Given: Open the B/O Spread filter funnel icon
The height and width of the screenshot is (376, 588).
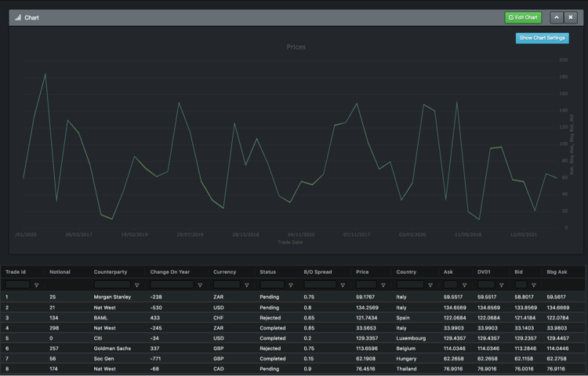Looking at the screenshot, I should [x=343, y=285].
